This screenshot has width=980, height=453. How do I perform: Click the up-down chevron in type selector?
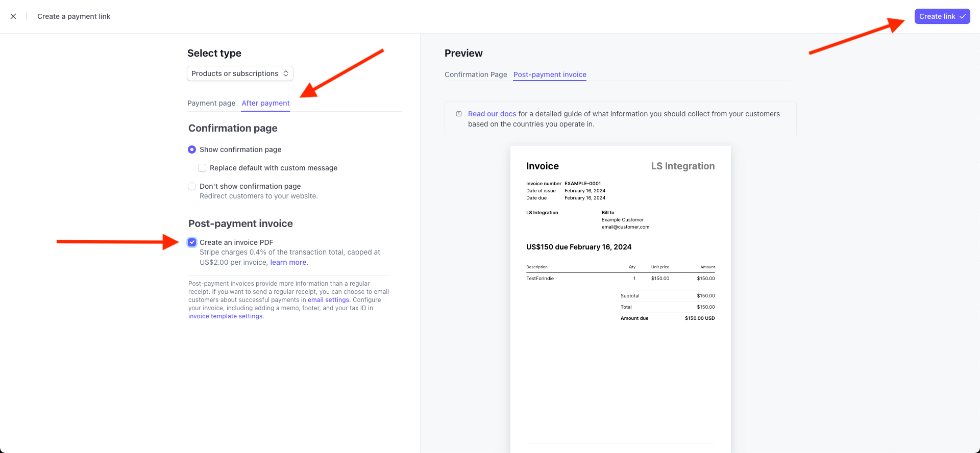click(286, 73)
